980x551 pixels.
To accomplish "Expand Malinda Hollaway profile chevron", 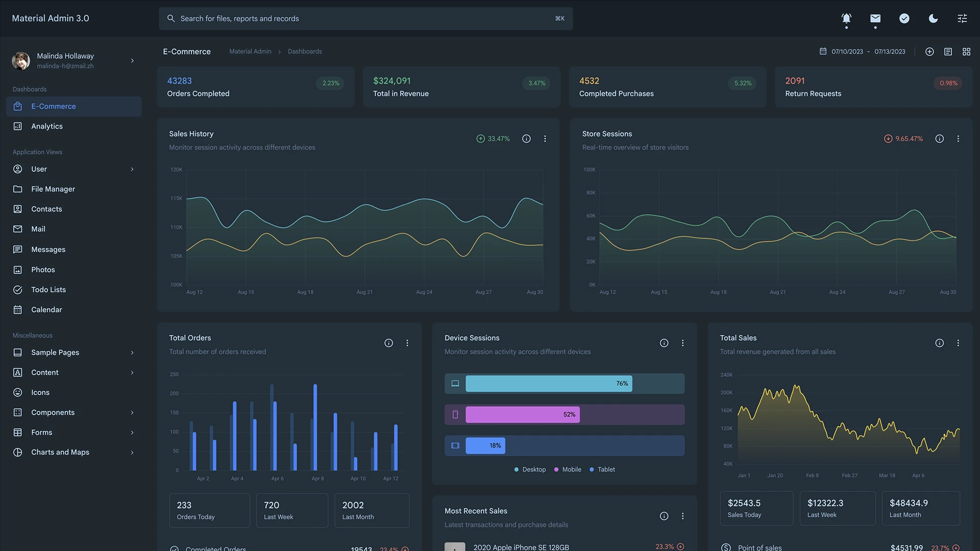I will click(x=132, y=61).
